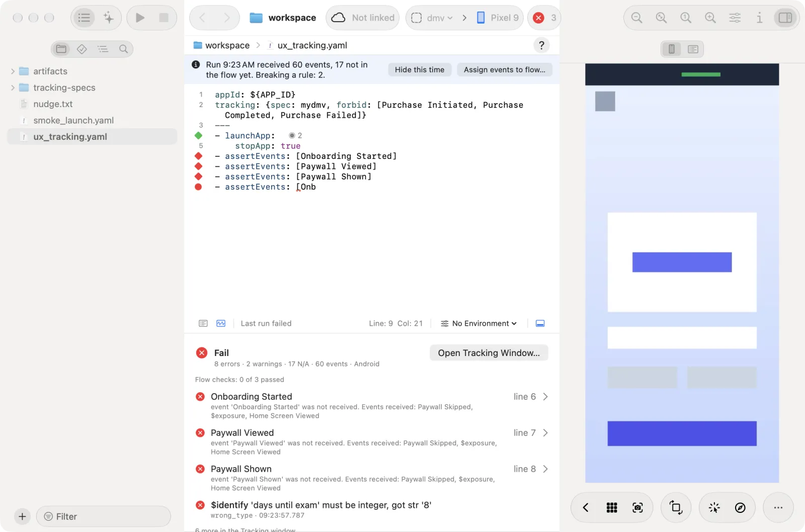This screenshot has width=805, height=532.
Task: Open the help question mark button
Action: pos(541,45)
